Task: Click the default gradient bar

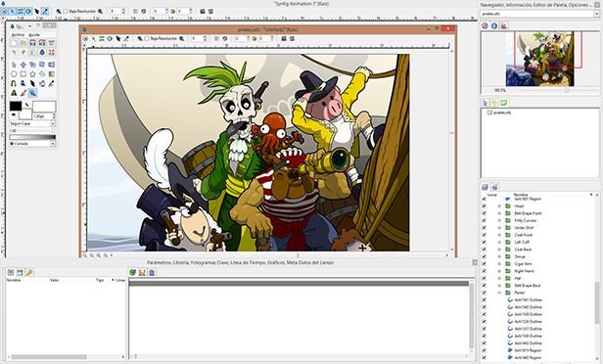Action: (32, 137)
